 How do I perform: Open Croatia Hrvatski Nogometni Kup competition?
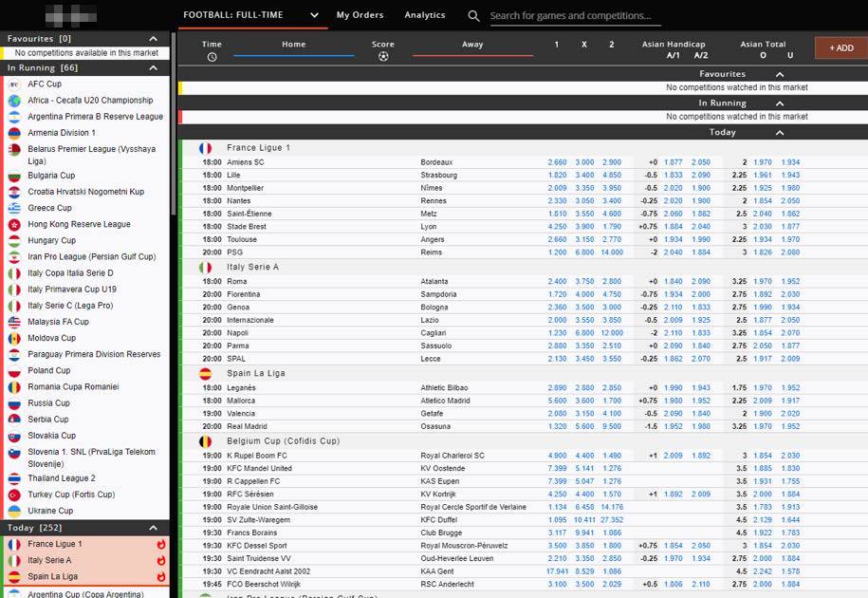85,192
